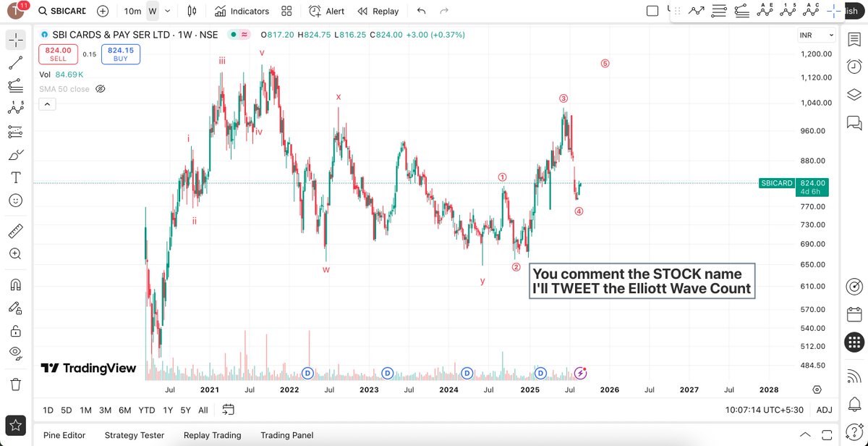Collapse the indicator legend chevron

(x=46, y=104)
